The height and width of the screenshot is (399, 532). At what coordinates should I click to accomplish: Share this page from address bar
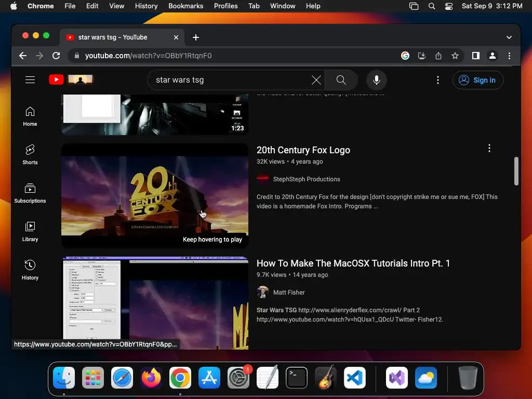click(x=438, y=56)
